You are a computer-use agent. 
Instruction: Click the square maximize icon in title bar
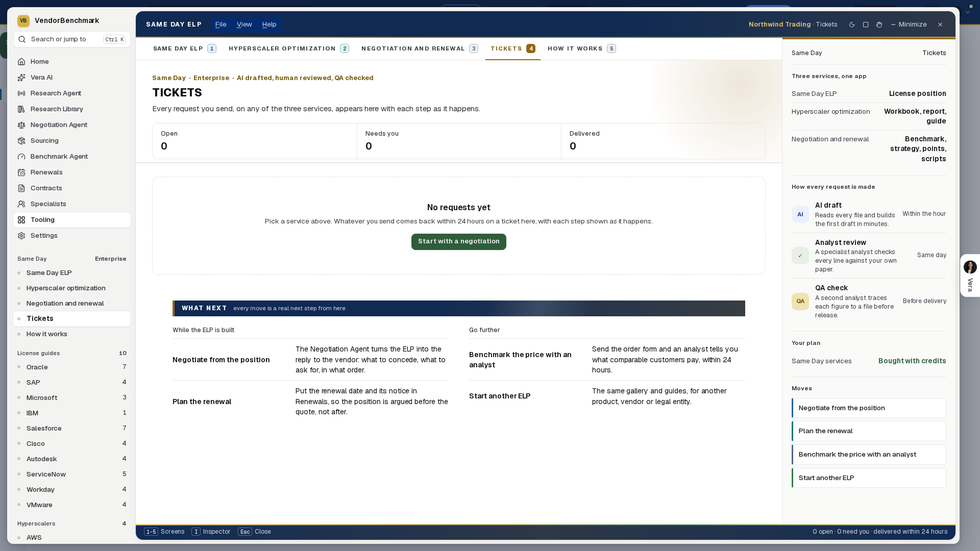[866, 24]
